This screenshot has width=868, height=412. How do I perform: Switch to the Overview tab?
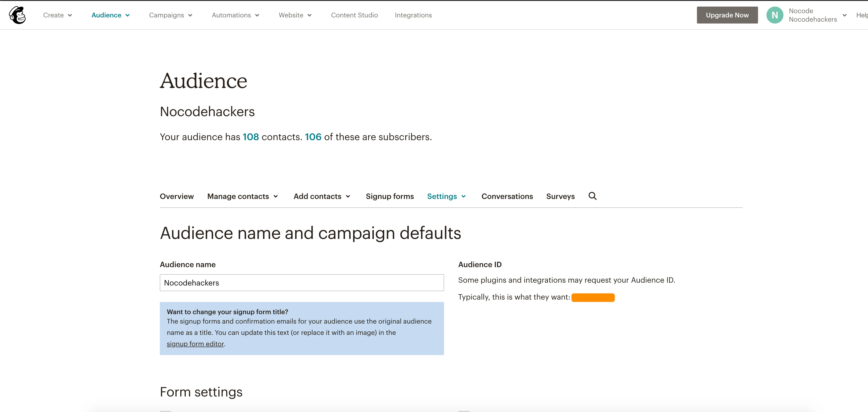pyautogui.click(x=176, y=196)
